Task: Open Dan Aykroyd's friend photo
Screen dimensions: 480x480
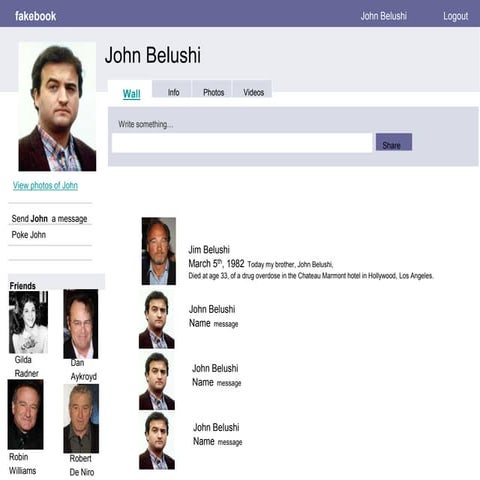Action: 81,324
